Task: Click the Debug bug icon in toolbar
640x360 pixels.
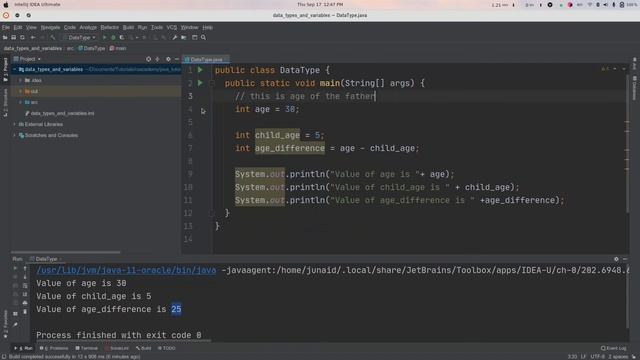Action: coord(113,38)
